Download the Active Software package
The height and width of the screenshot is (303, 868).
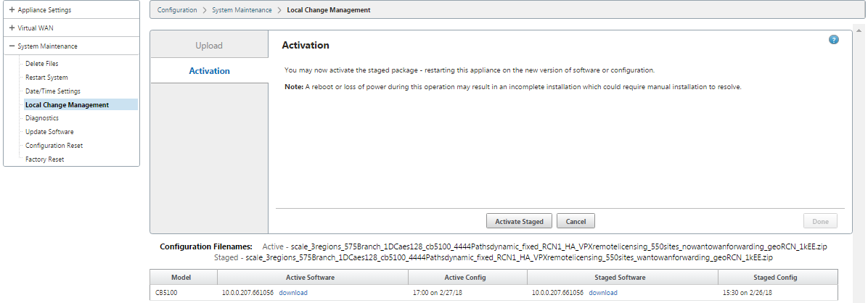coord(292,293)
